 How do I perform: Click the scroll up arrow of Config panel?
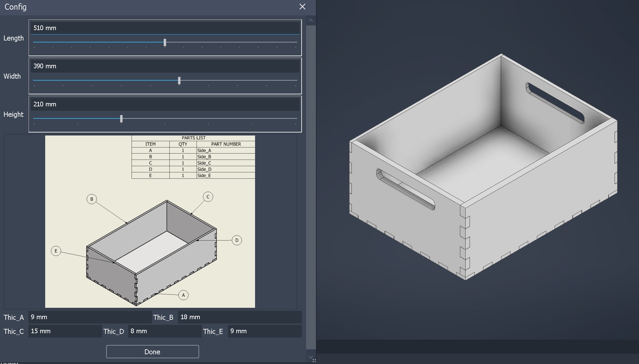tap(311, 21)
